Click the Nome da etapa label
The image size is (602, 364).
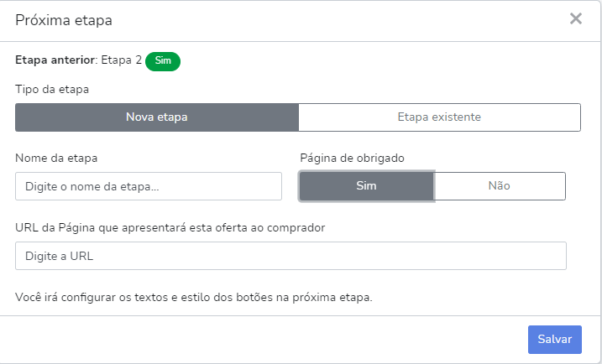click(x=56, y=158)
